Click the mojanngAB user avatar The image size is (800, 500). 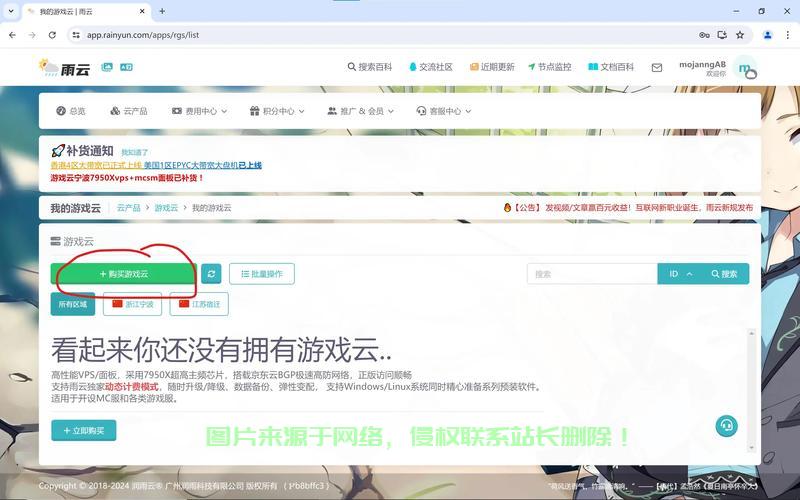tap(746, 68)
